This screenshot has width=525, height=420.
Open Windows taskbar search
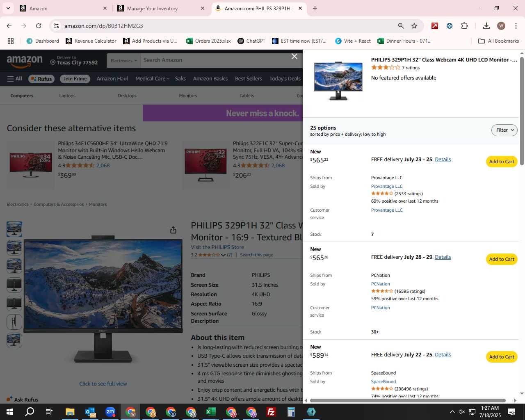pyautogui.click(x=30, y=412)
